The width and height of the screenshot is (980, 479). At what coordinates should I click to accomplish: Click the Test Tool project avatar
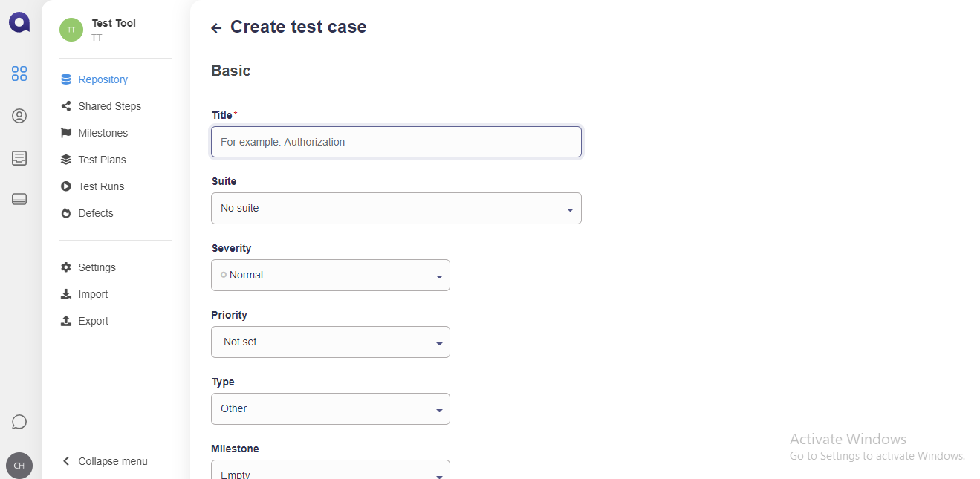tap(71, 30)
